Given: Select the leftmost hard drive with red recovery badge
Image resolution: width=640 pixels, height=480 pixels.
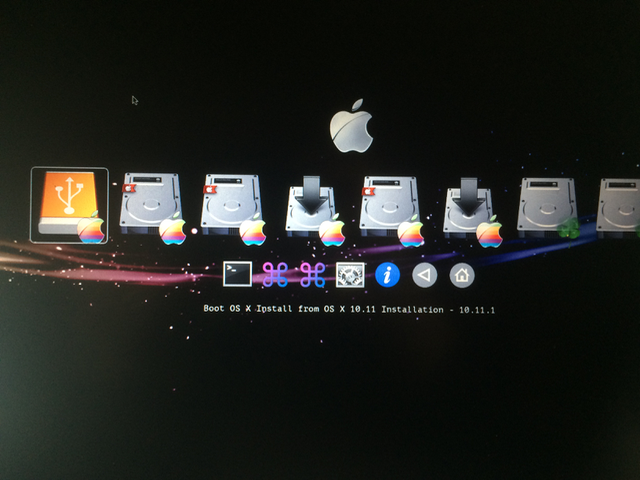Looking at the screenshot, I should coord(152,208).
